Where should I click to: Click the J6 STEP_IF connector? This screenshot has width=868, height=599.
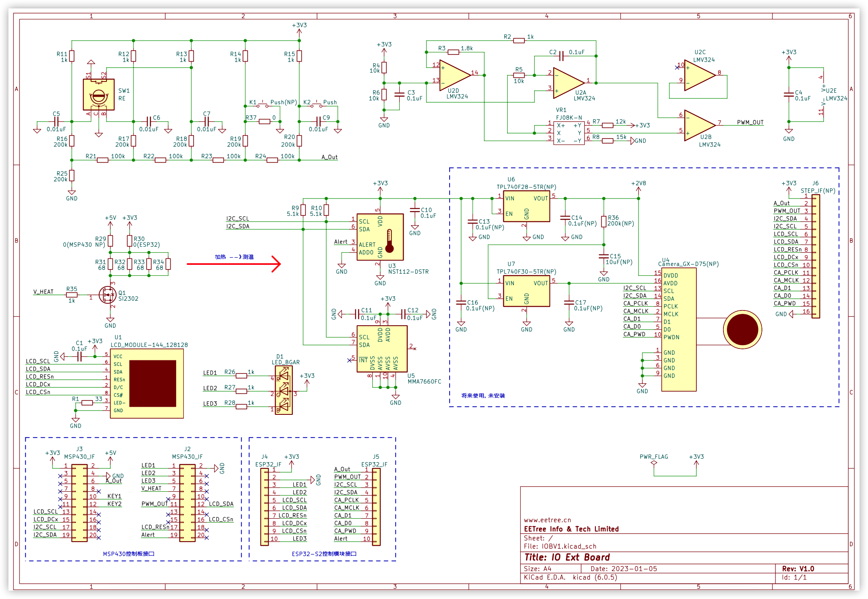(x=816, y=256)
